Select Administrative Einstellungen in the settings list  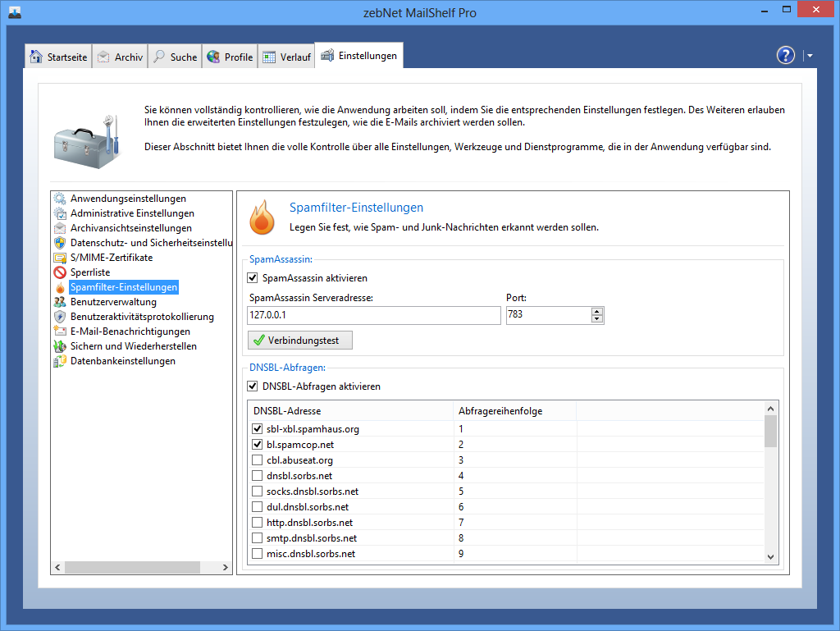[x=132, y=213]
